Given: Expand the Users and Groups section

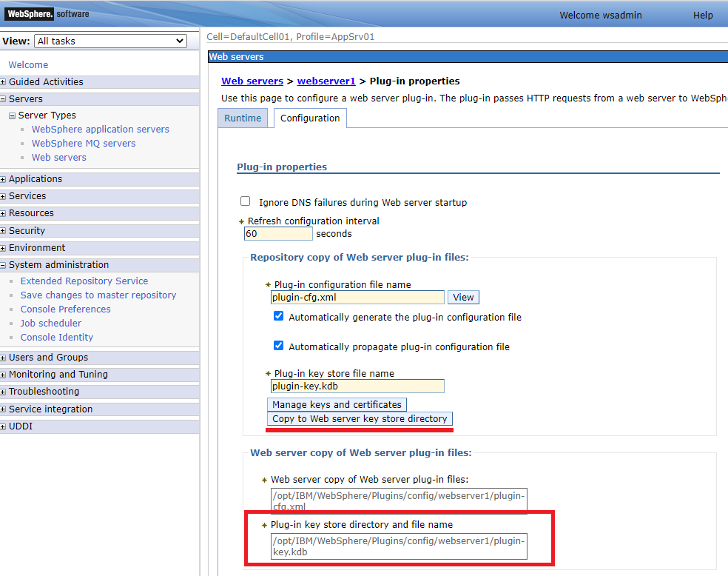Looking at the screenshot, I should 3,358.
